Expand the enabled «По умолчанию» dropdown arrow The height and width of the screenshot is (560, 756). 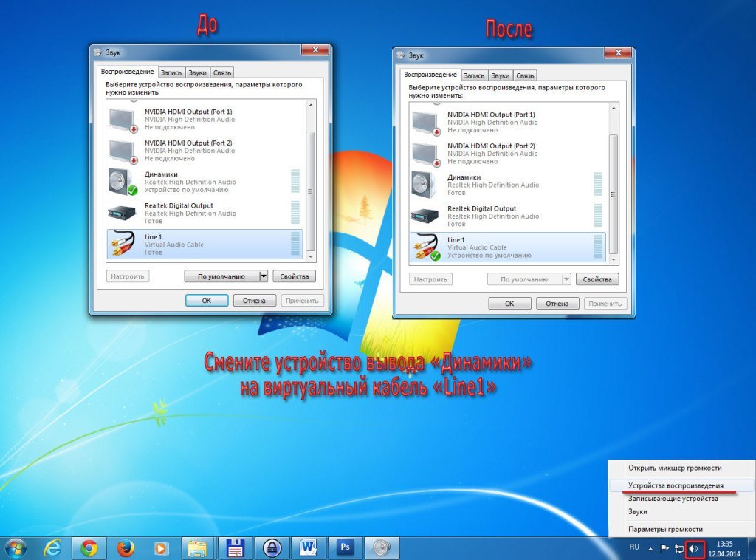click(263, 276)
